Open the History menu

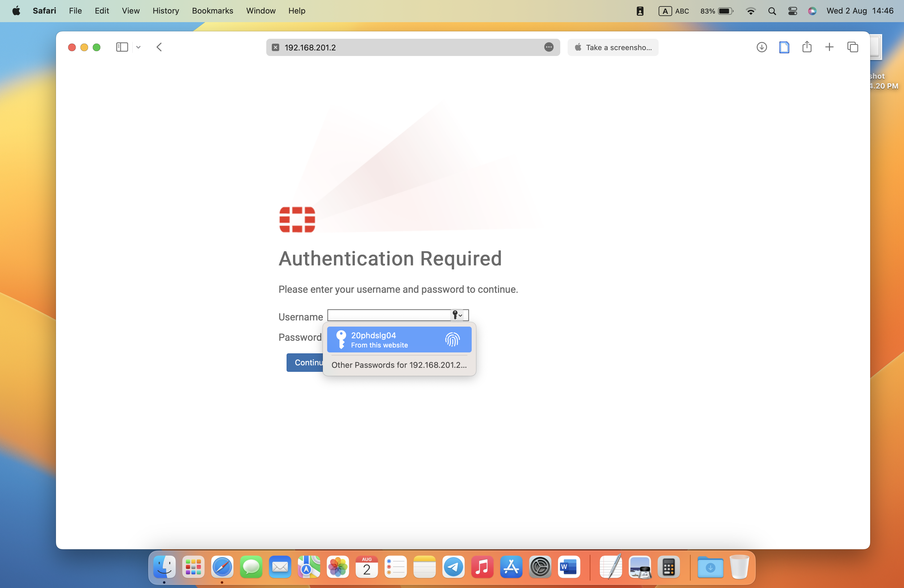(166, 11)
